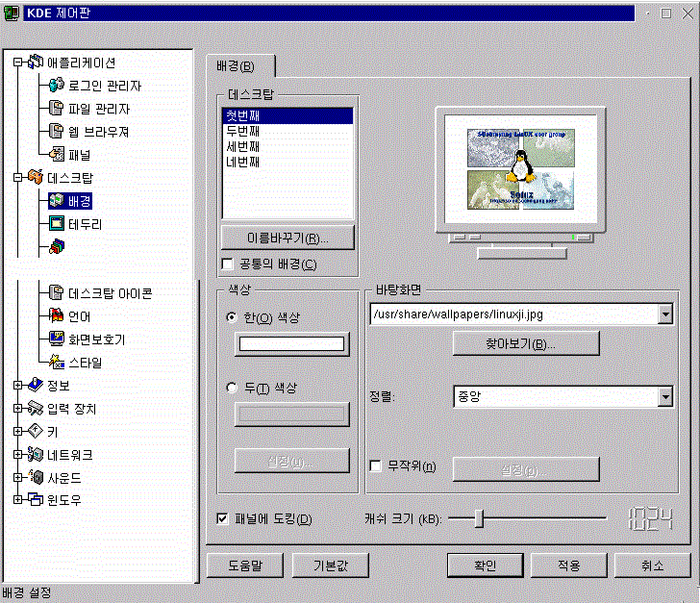The width and height of the screenshot is (700, 603).
Task: Click the 웹 브라우져 icon
Action: point(56,132)
